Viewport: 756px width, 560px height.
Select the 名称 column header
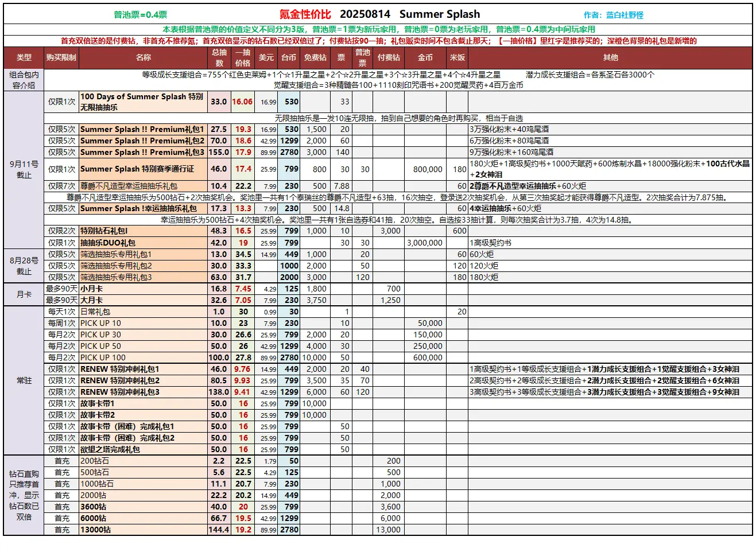[143, 57]
